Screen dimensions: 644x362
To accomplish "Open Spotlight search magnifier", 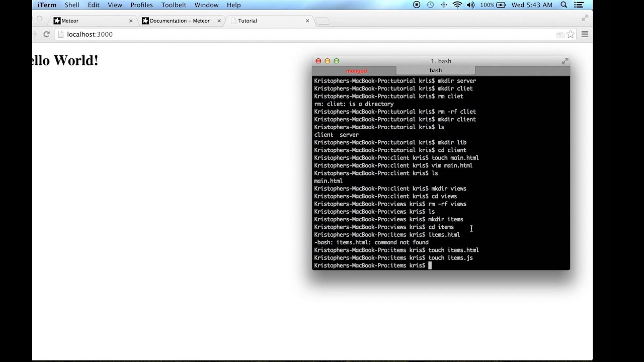I will [x=564, y=5].
